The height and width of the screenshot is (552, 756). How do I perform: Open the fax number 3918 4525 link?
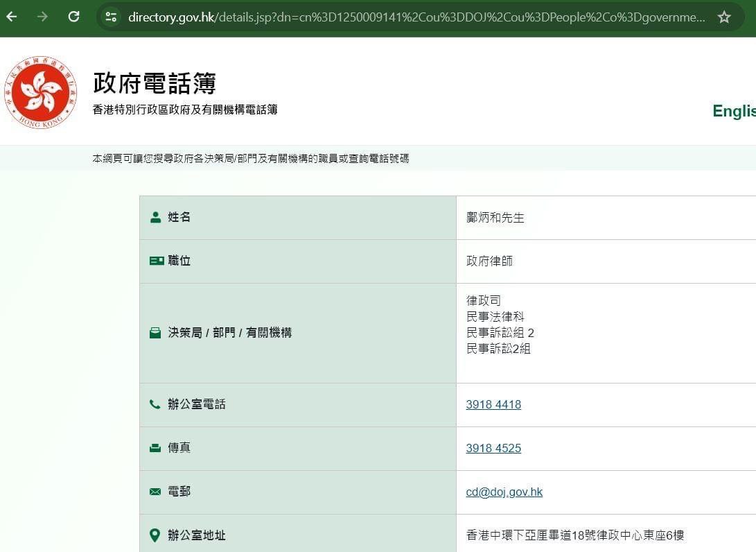pyautogui.click(x=493, y=448)
